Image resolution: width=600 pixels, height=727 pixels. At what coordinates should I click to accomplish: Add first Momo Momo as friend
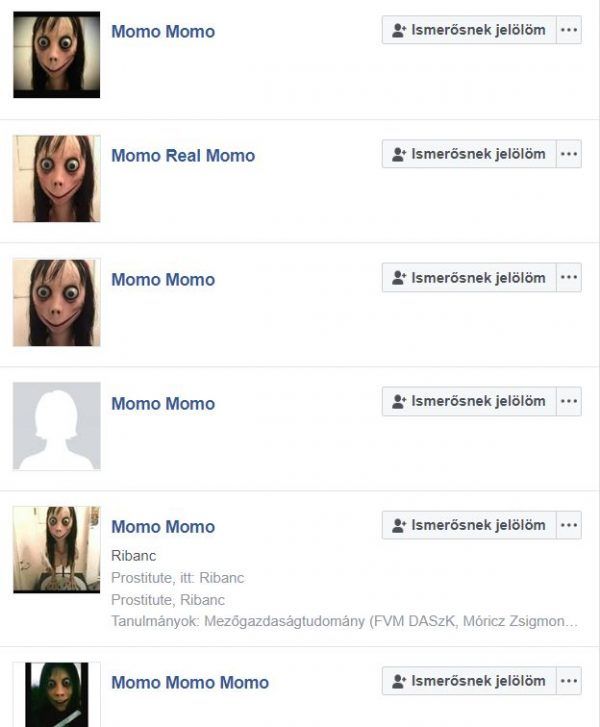[469, 30]
